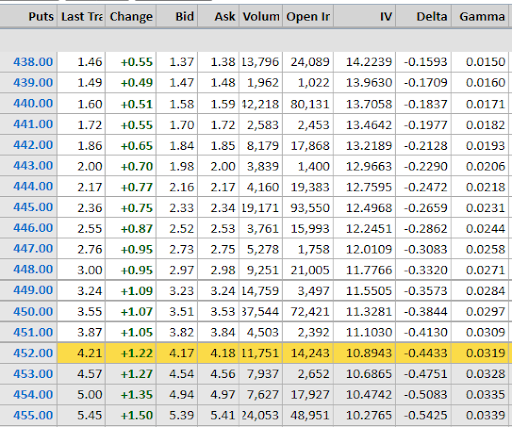Viewport: 512px width, 427px height.
Task: Click the Change column header
Action: pyautogui.click(x=131, y=16)
